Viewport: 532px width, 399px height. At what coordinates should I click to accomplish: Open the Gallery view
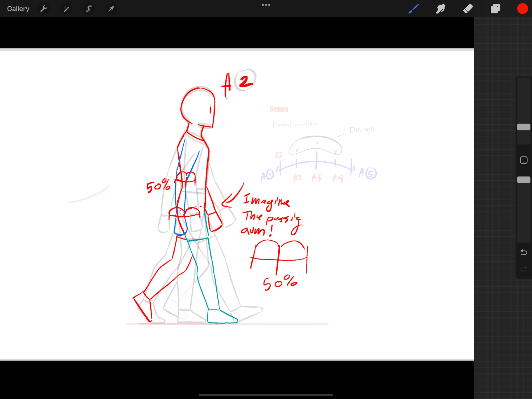[18, 9]
